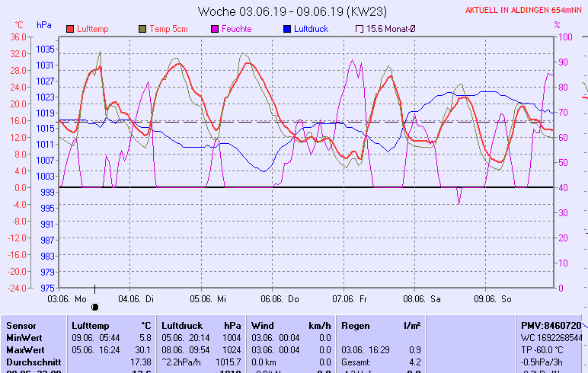Click the red Lufttemp legend swatch
The image size is (588, 373).
[71, 29]
